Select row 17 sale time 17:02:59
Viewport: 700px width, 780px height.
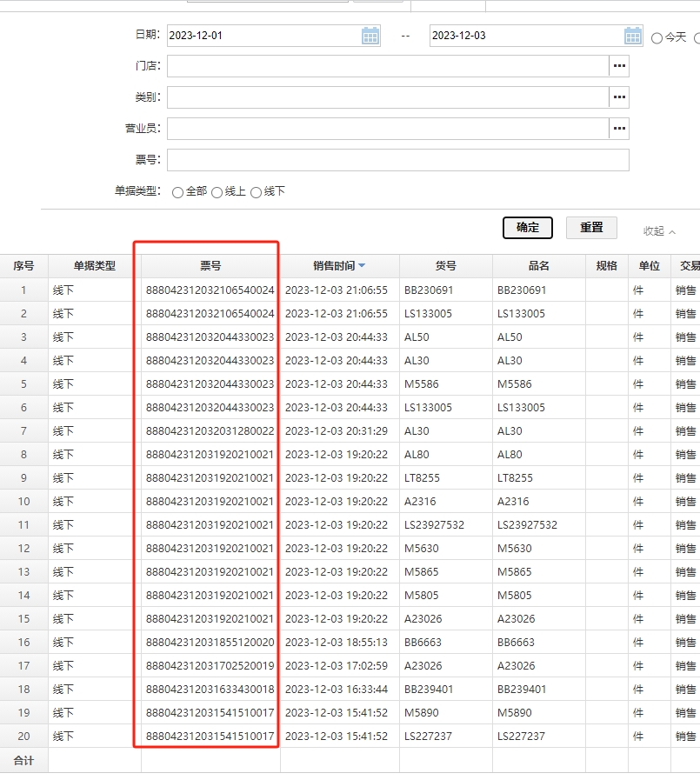click(337, 665)
